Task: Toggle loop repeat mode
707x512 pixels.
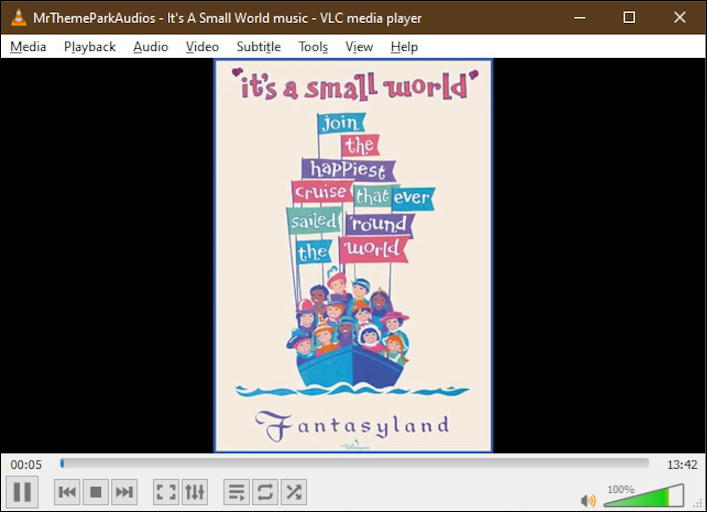Action: click(x=265, y=492)
